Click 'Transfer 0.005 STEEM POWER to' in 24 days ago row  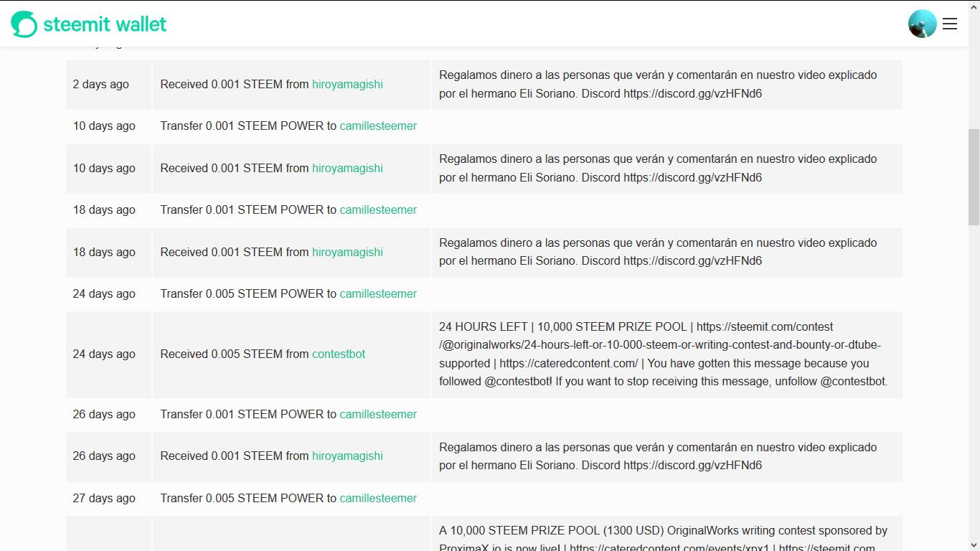[x=248, y=293]
